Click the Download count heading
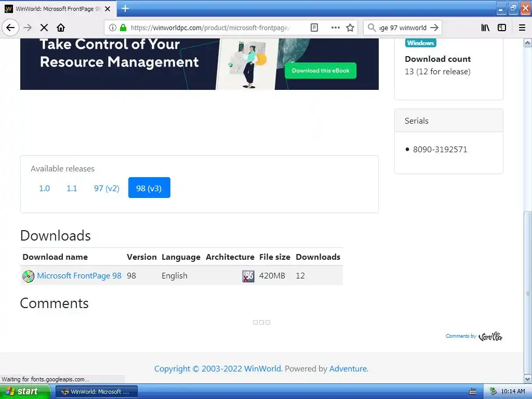Screen dimensions: 532x399 (x=437, y=59)
